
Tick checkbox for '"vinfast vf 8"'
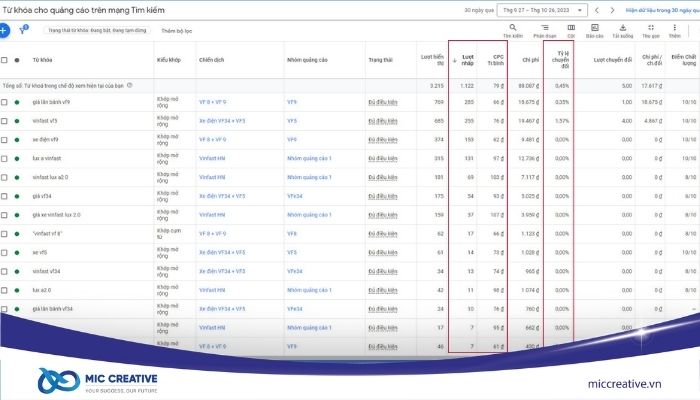(4, 233)
